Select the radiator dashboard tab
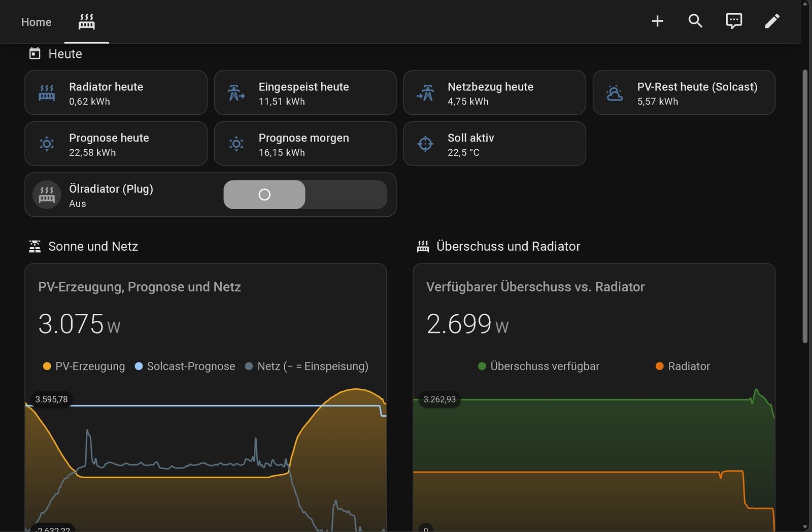The width and height of the screenshot is (812, 532). [86, 22]
